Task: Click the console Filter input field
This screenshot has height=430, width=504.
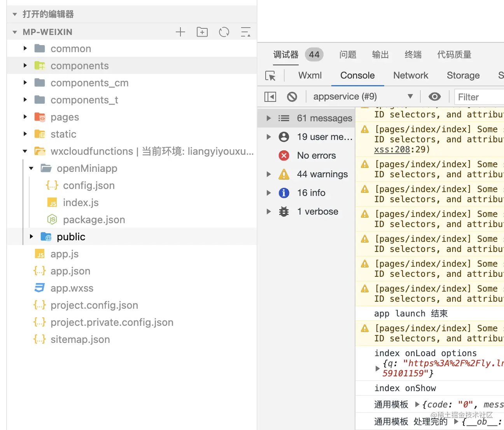Action: pyautogui.click(x=479, y=97)
